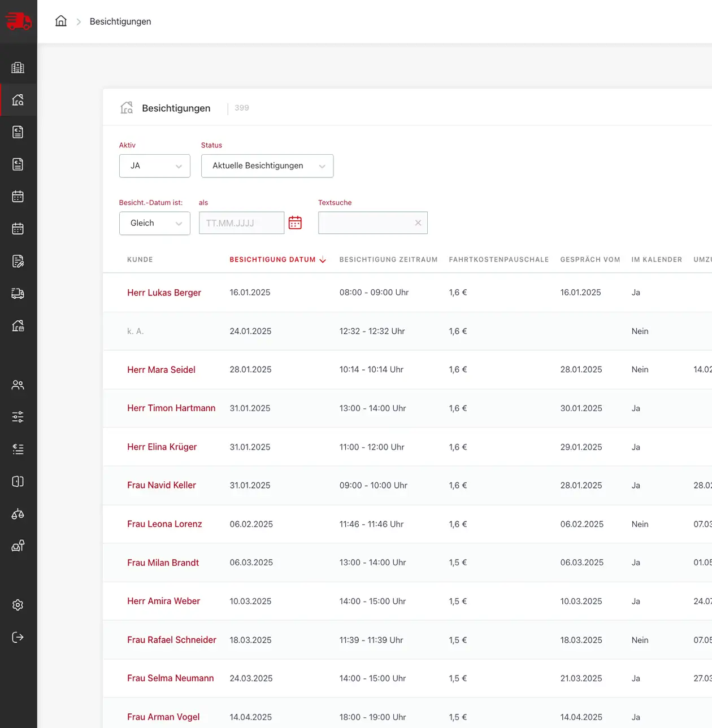Expand the Gleich date comparison dropdown
The image size is (712, 728).
[155, 223]
